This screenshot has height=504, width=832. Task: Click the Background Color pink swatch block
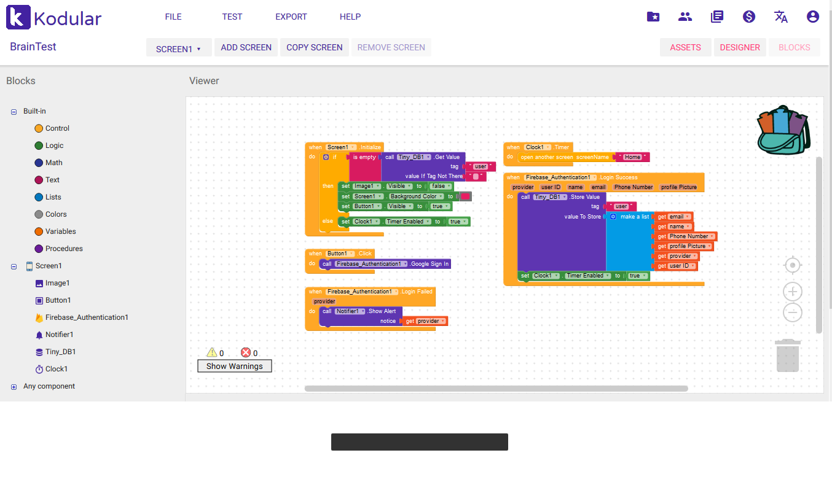pos(465,196)
